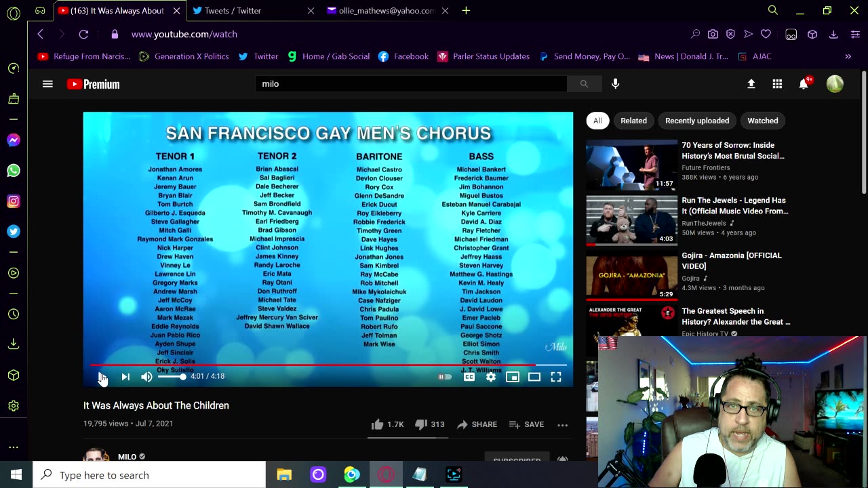Open the YouTube upload video icon
The image size is (868, 488).
pyautogui.click(x=751, y=83)
